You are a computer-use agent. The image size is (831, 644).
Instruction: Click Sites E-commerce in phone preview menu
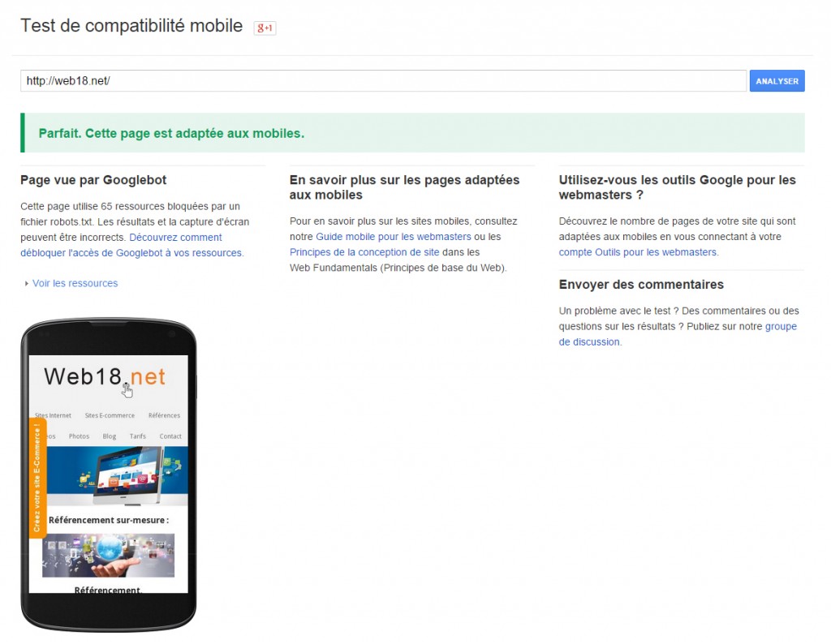[110, 415]
